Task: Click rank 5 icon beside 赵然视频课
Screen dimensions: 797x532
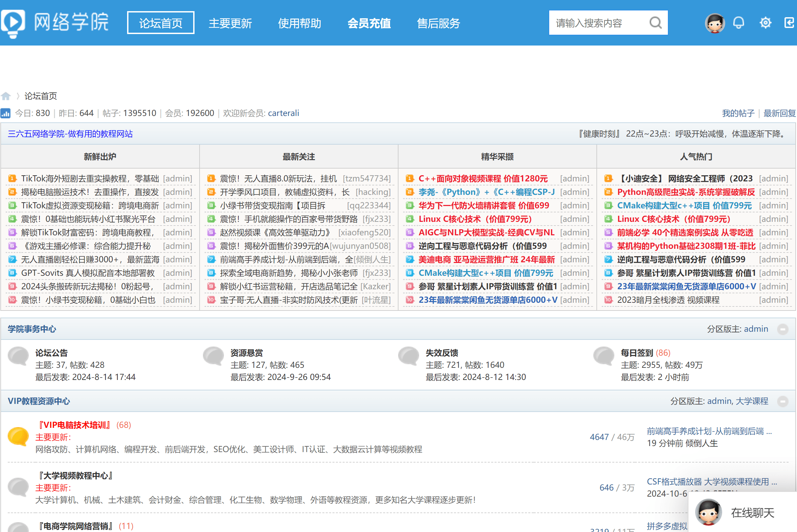Action: pyautogui.click(x=211, y=232)
